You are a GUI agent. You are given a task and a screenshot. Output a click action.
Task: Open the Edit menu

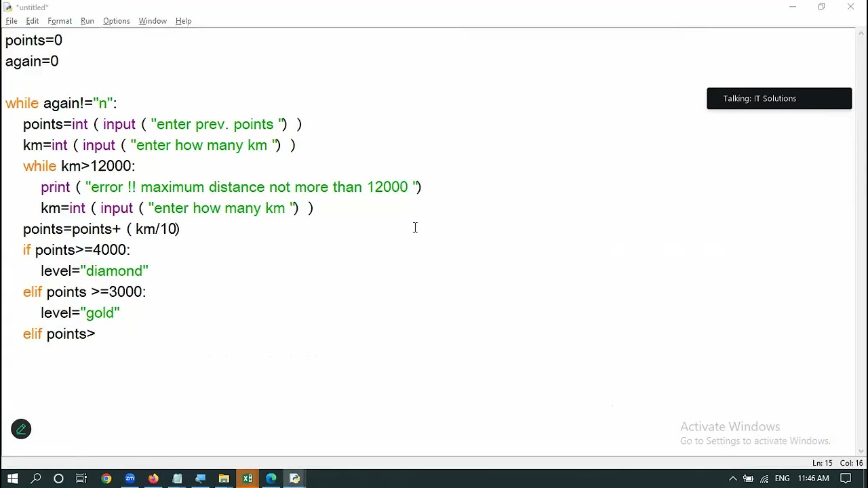coord(33,21)
